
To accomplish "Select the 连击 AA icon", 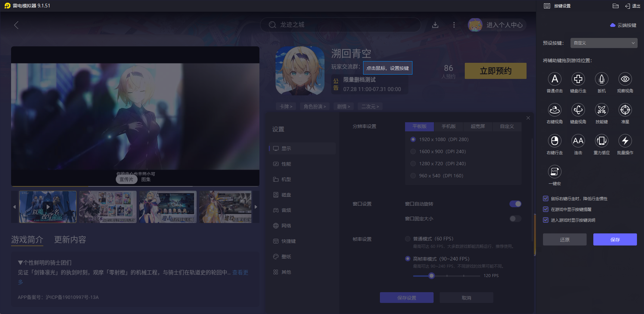I will (578, 141).
